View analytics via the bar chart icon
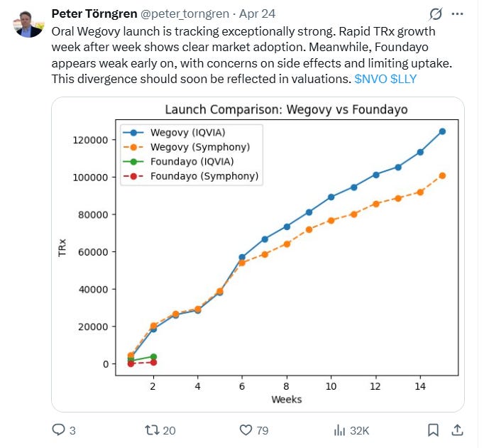The image size is (484, 448). (339, 430)
